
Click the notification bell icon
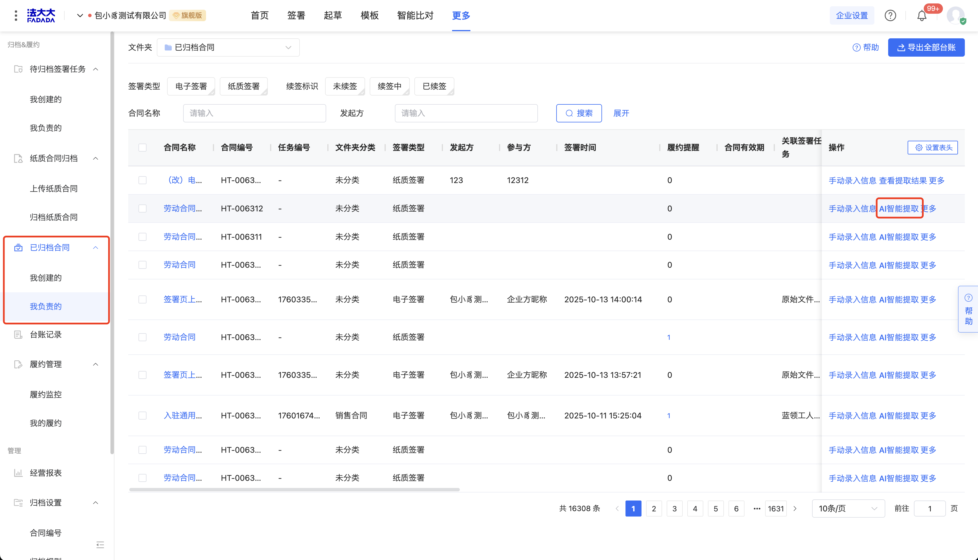[x=922, y=16]
